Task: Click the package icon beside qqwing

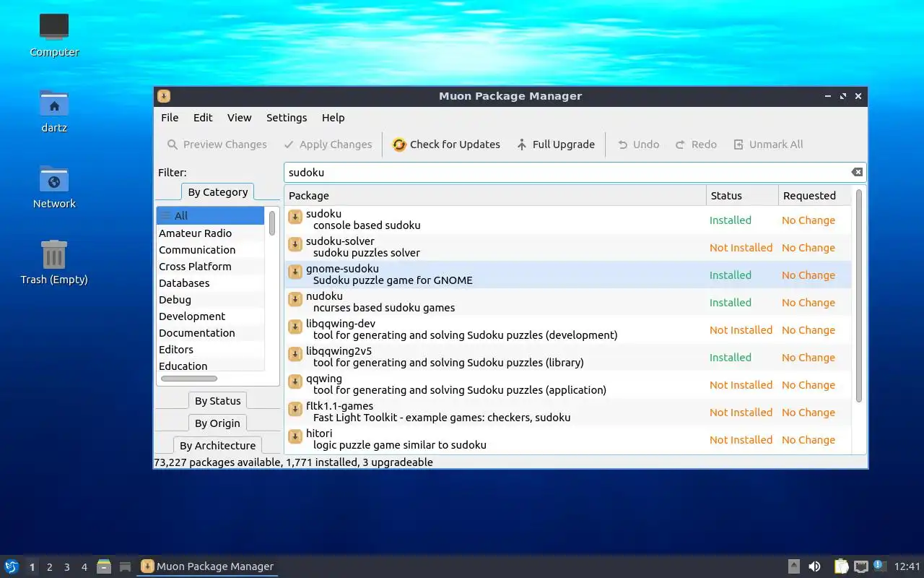Action: 295,381
